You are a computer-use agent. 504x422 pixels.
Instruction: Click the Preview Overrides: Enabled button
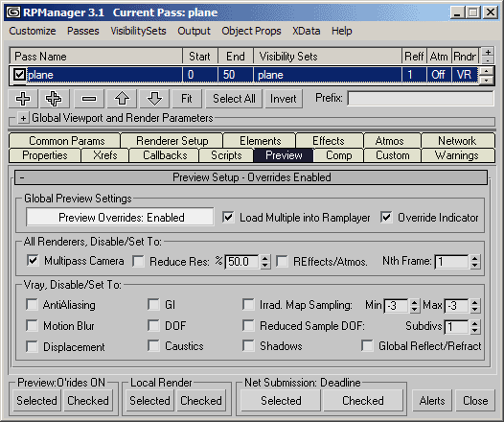(120, 217)
